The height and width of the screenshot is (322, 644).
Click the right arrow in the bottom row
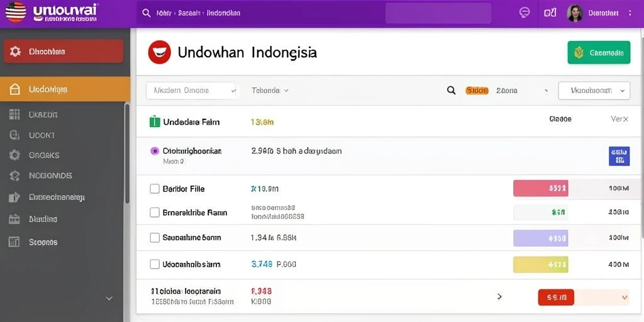(499, 296)
